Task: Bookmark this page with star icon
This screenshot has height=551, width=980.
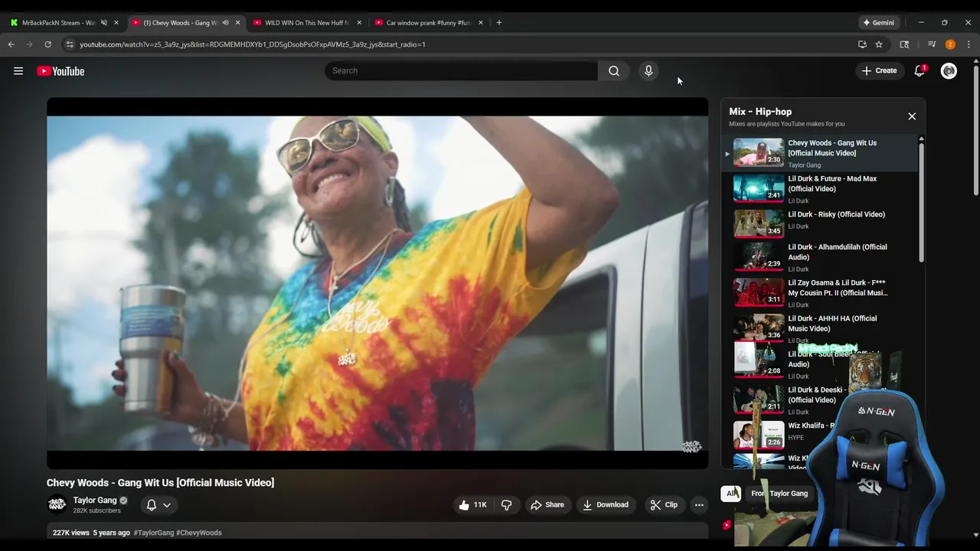Action: point(879,44)
